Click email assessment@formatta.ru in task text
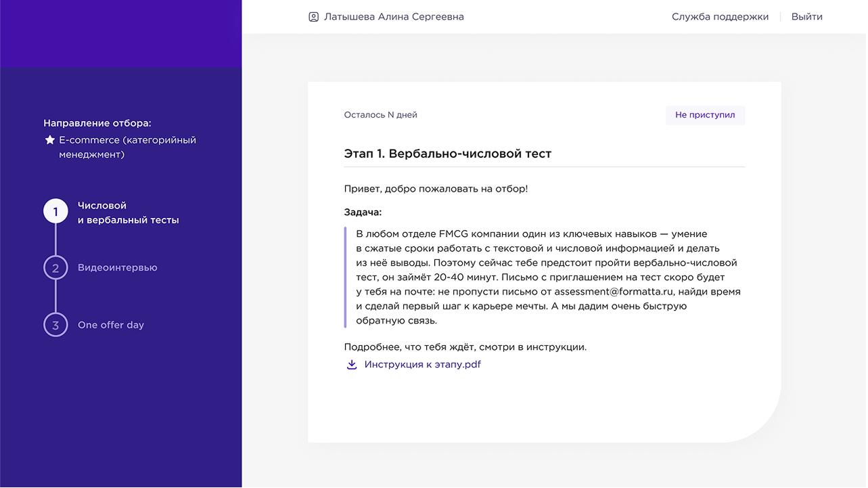The image size is (868, 488). click(614, 292)
